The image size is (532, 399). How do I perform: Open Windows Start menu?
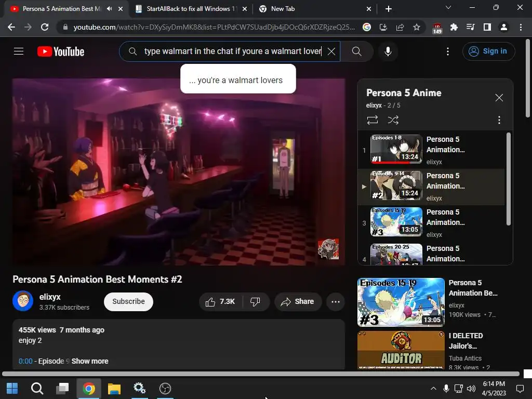pos(12,389)
